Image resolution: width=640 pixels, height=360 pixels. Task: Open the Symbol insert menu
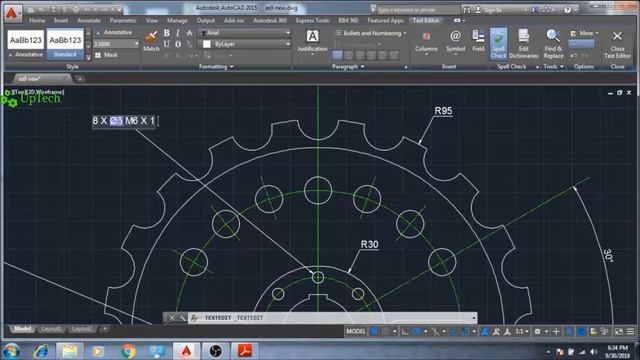point(455,42)
